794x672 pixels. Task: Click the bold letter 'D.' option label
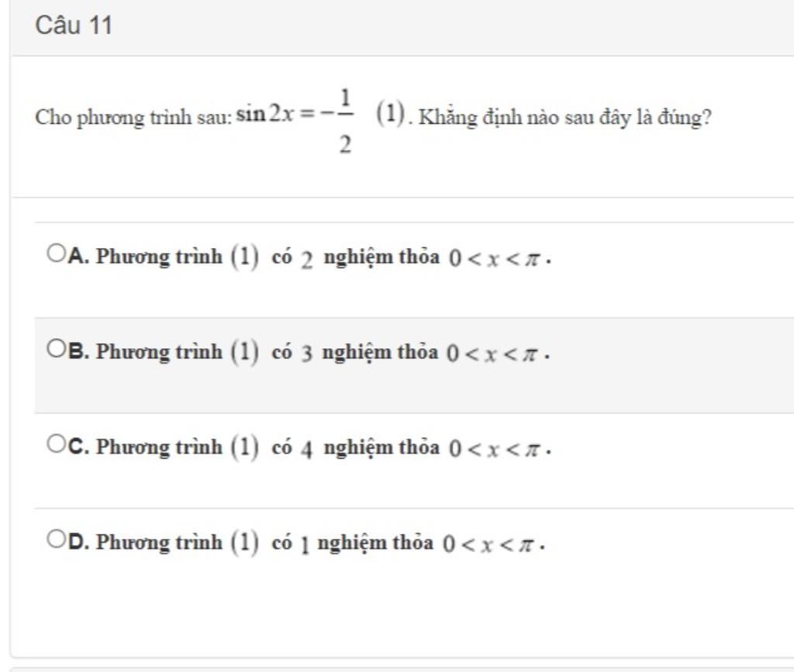(x=78, y=542)
